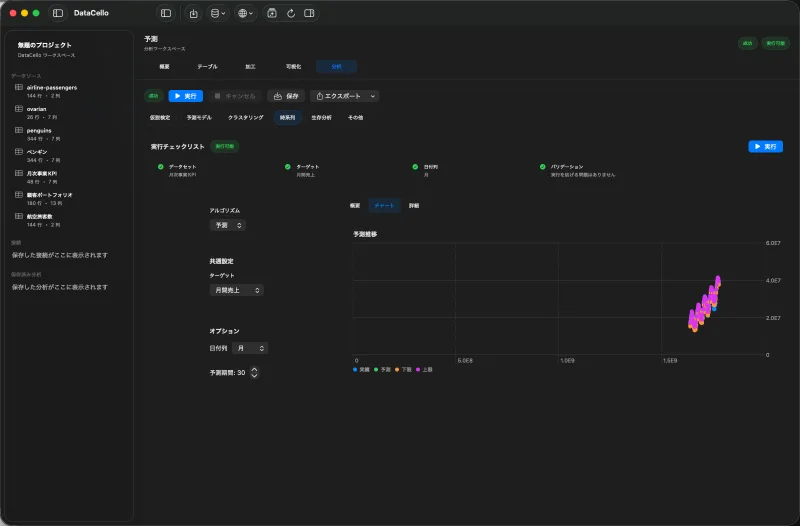Click the 無題のプロジェクト project title

44,45
